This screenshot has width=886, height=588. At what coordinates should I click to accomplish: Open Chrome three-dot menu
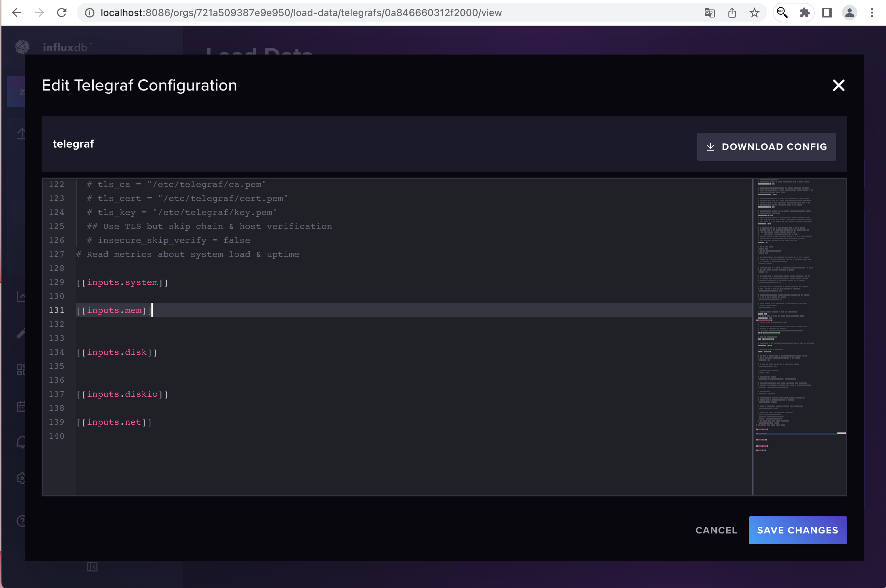coord(872,13)
